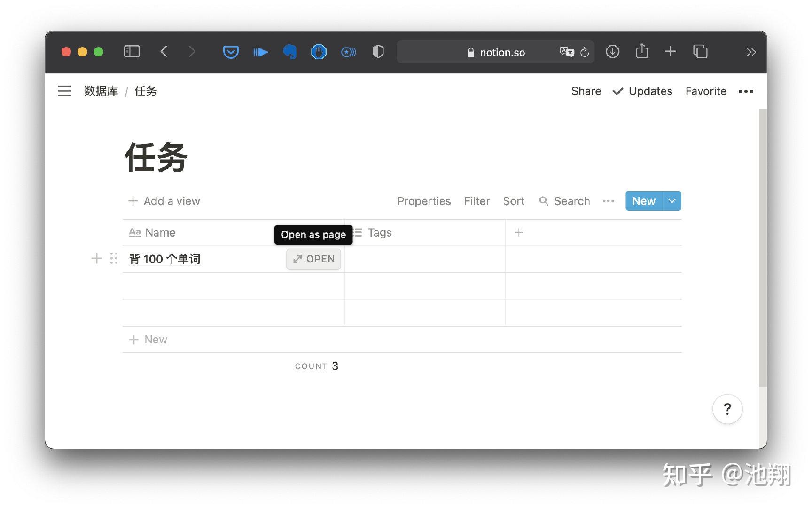Viewport: 812px width, 508px height.
Task: Click the Evernote extension icon in the toolbar
Action: (x=289, y=52)
